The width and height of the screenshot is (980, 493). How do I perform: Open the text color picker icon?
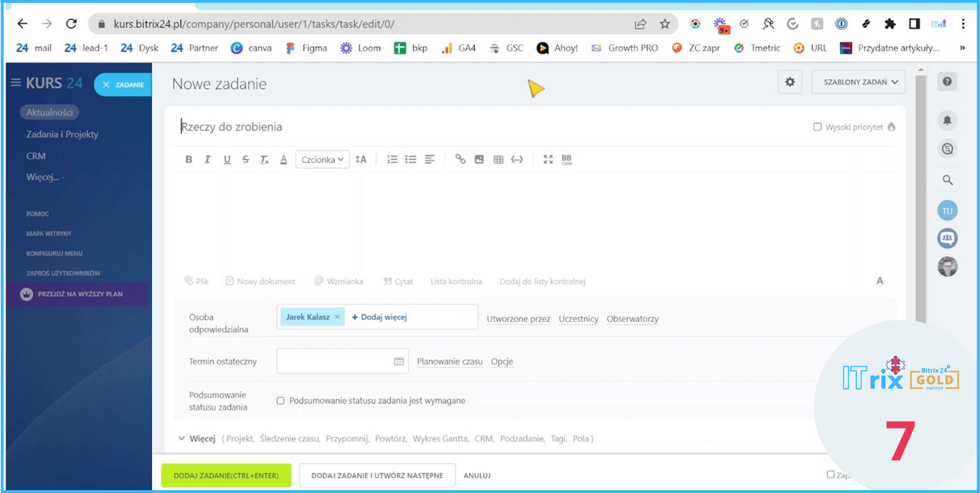284,160
